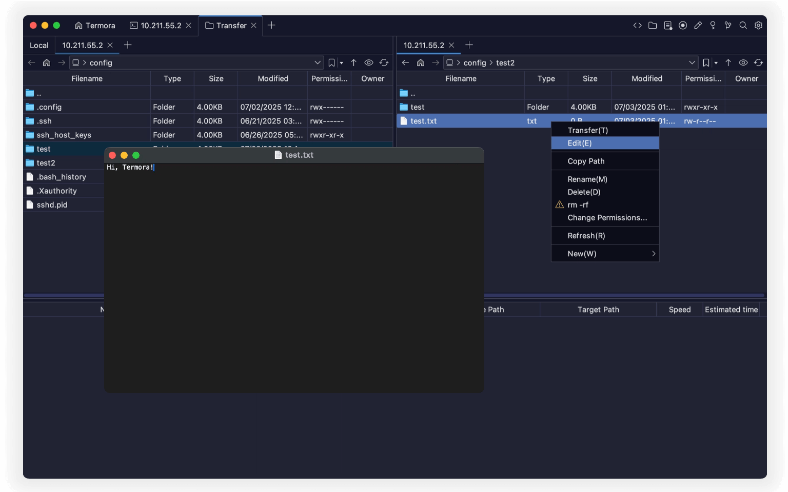This screenshot has height=492, width=788.
Task: Open the code snippet angle-brackets icon
Action: tap(638, 25)
